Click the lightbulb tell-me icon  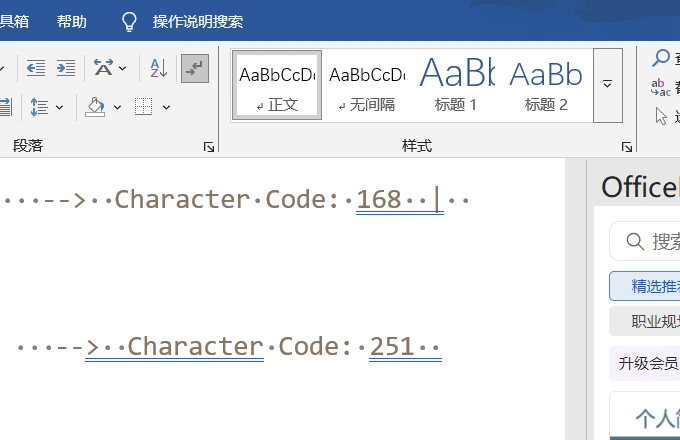[129, 21]
